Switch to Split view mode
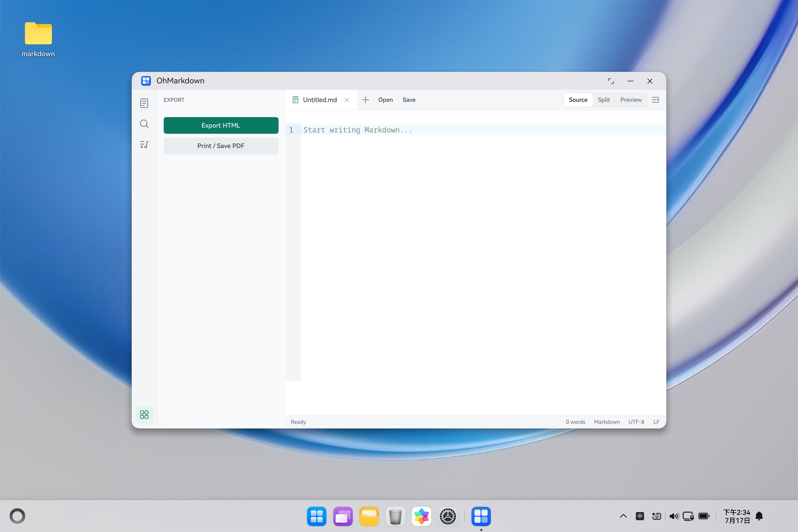This screenshot has height=532, width=798. tap(604, 100)
